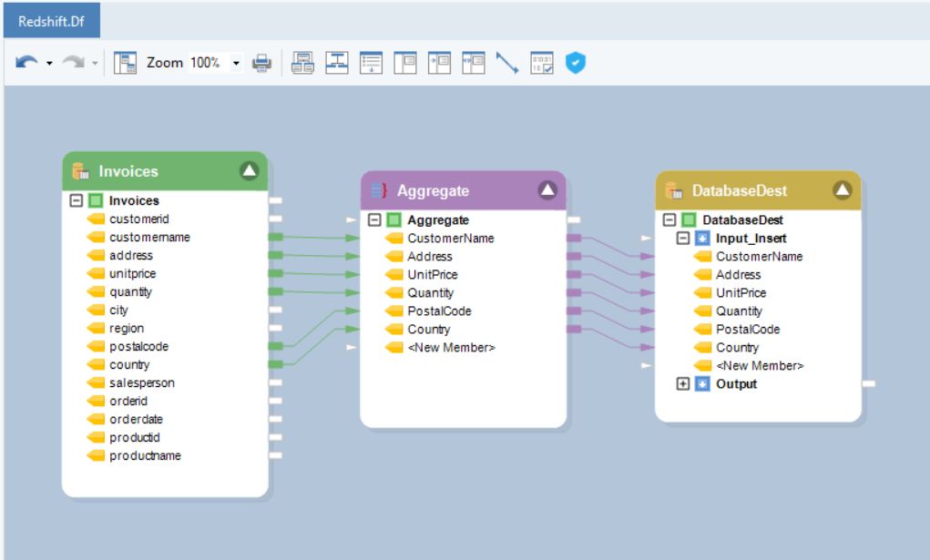Collapse the DatabaseDest object with triangle button

pos(842,189)
